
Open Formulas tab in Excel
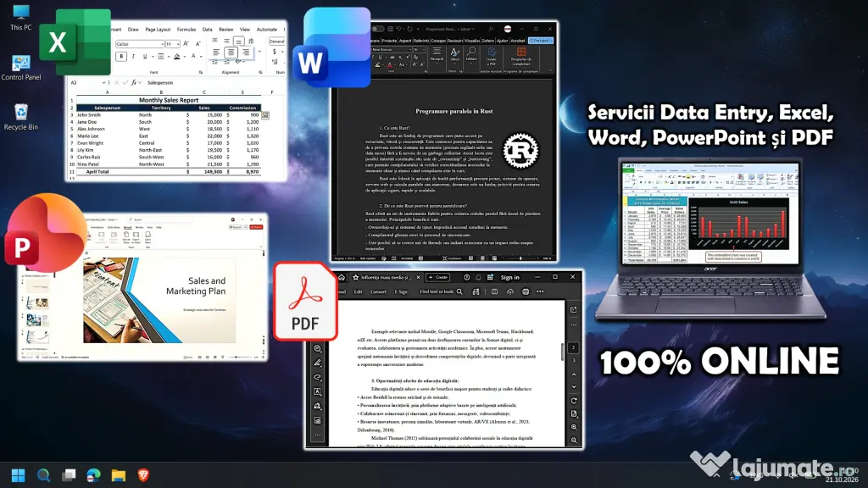pos(186,30)
